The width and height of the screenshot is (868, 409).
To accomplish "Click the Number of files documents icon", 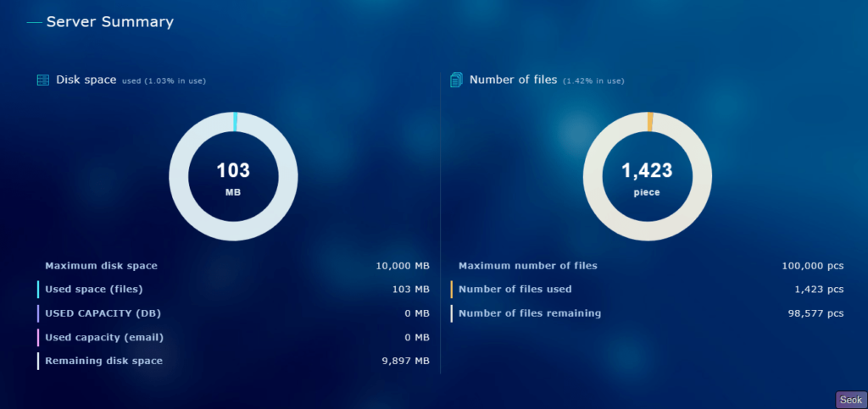I will pyautogui.click(x=456, y=80).
